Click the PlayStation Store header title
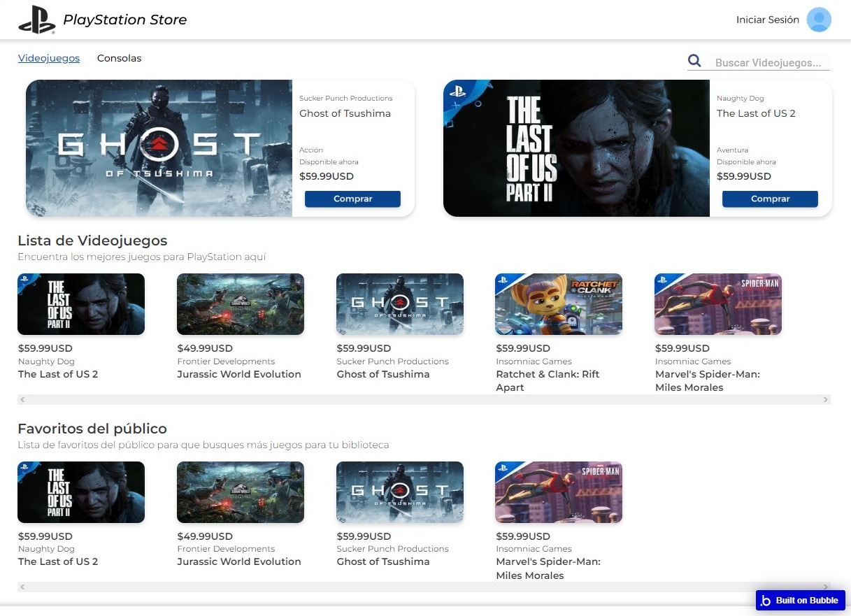Image resolution: width=851 pixels, height=616 pixels. tap(125, 20)
